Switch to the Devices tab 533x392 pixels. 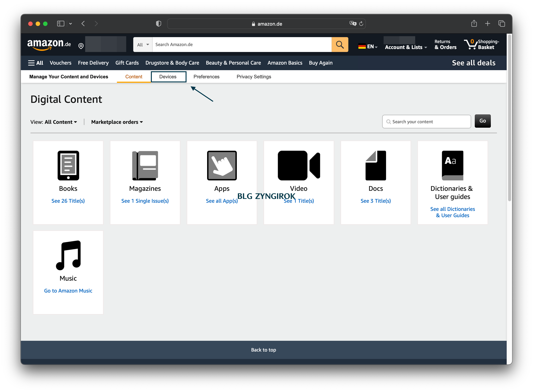[x=168, y=77]
